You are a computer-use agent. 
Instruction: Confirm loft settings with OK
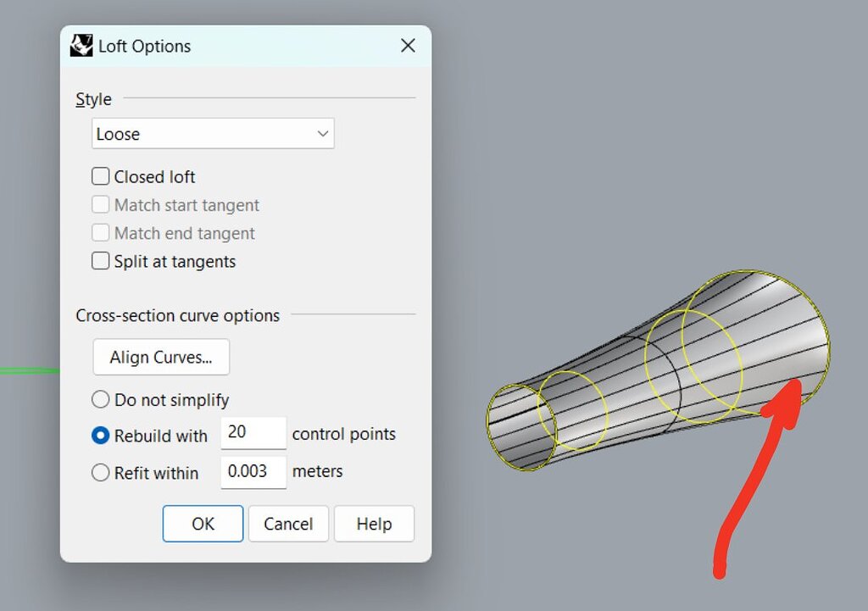pyautogui.click(x=203, y=524)
